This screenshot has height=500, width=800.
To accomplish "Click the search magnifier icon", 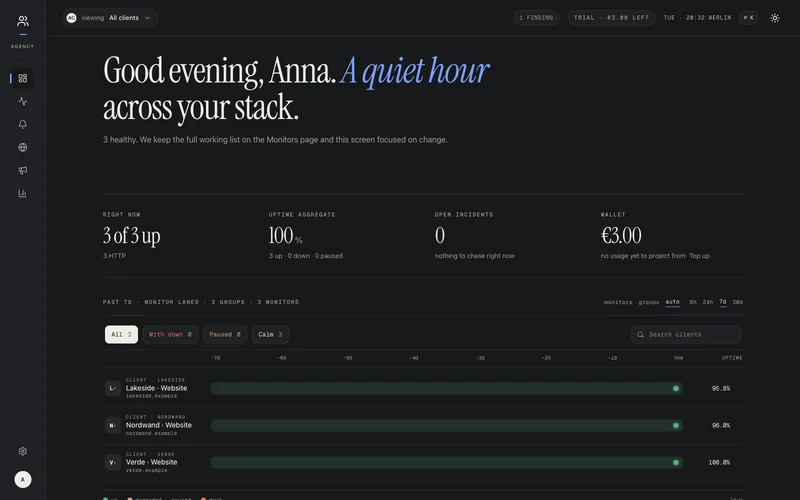I will pyautogui.click(x=640, y=335).
